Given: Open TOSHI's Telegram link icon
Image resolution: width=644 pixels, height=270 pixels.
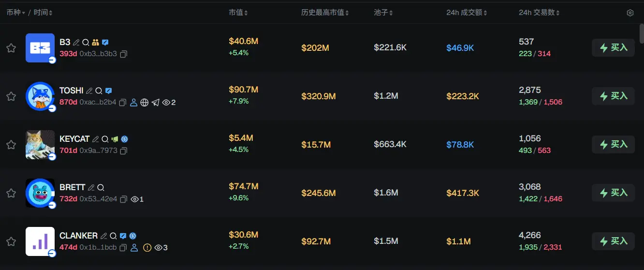Looking at the screenshot, I should (155, 103).
